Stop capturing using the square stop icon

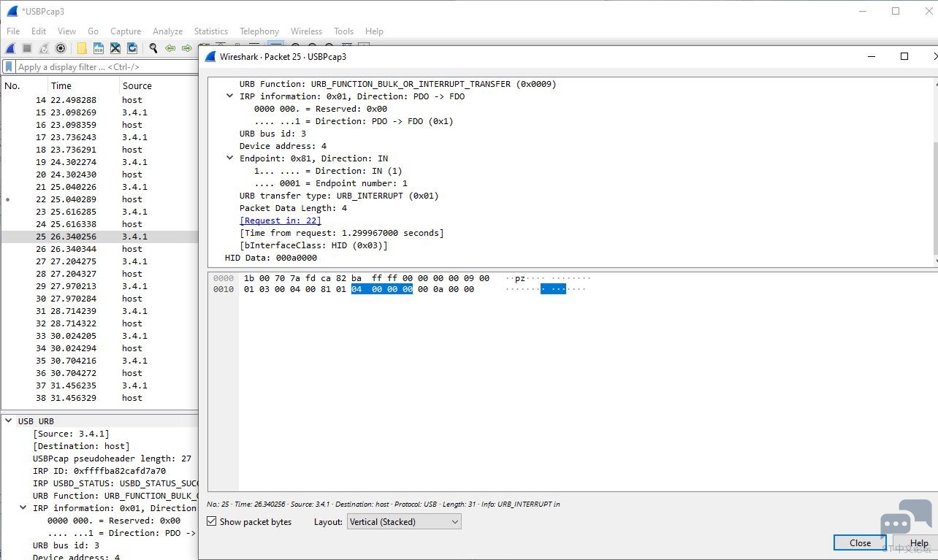[x=27, y=48]
